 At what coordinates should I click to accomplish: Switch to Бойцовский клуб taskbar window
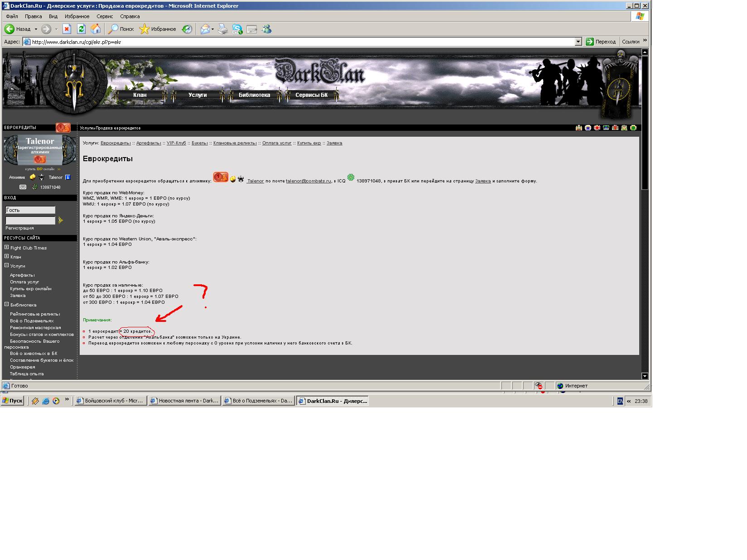(x=111, y=401)
